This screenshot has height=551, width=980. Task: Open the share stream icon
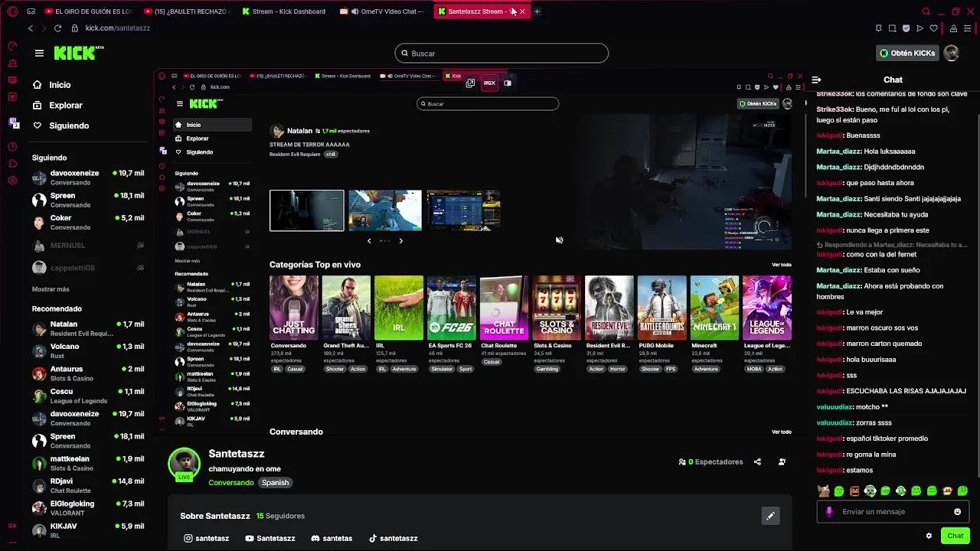click(757, 462)
